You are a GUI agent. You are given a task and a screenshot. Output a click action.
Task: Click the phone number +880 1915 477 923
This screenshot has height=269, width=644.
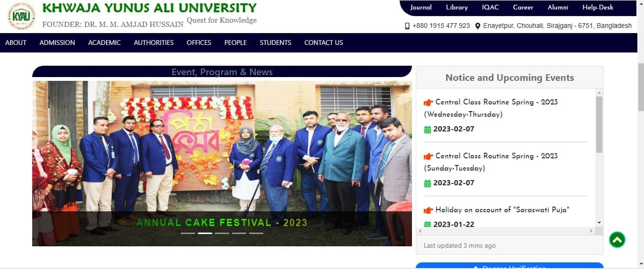click(x=441, y=26)
